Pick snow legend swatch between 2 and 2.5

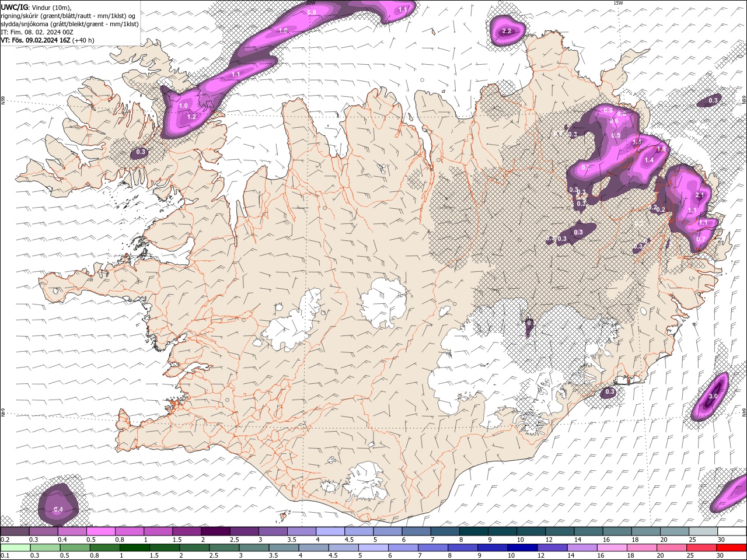pos(215,531)
